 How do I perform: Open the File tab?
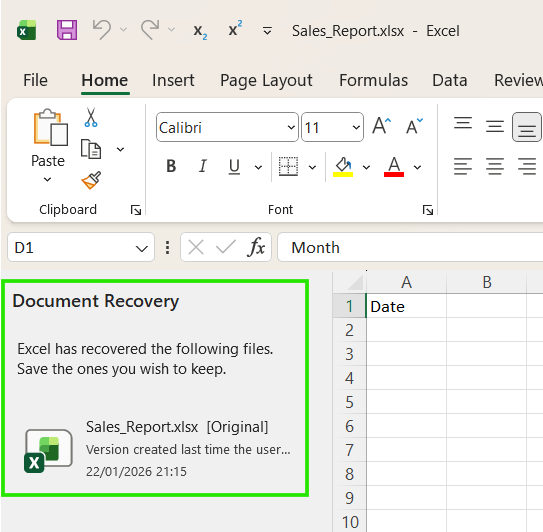click(x=35, y=80)
